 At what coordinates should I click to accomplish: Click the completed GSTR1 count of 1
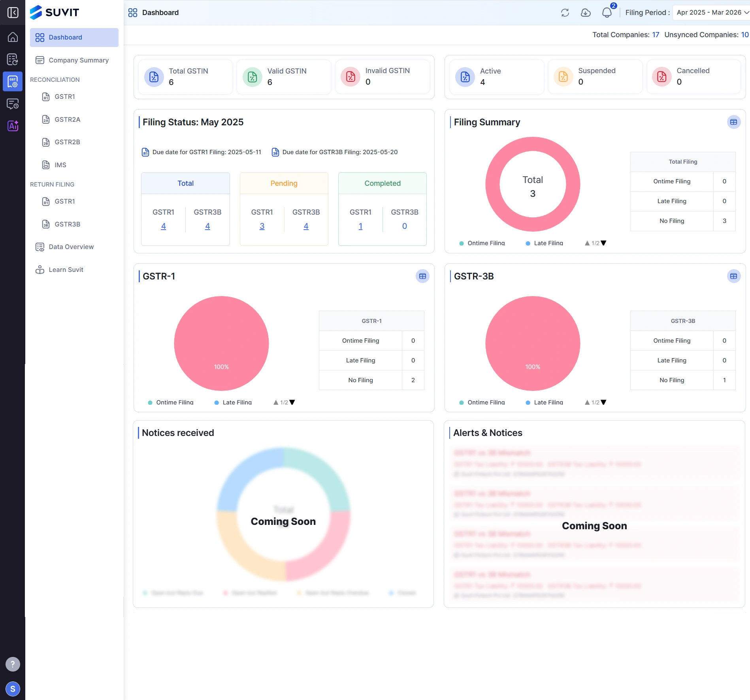[x=360, y=226]
